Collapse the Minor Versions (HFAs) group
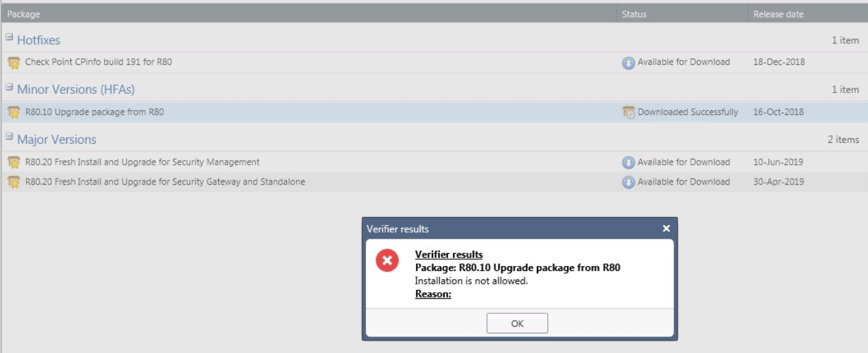This screenshot has height=353, width=868. pos(10,87)
